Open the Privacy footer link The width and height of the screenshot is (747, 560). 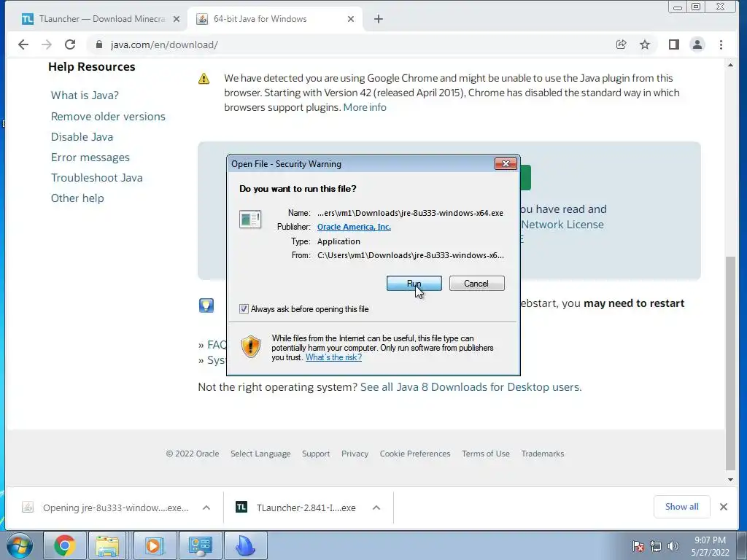(355, 454)
